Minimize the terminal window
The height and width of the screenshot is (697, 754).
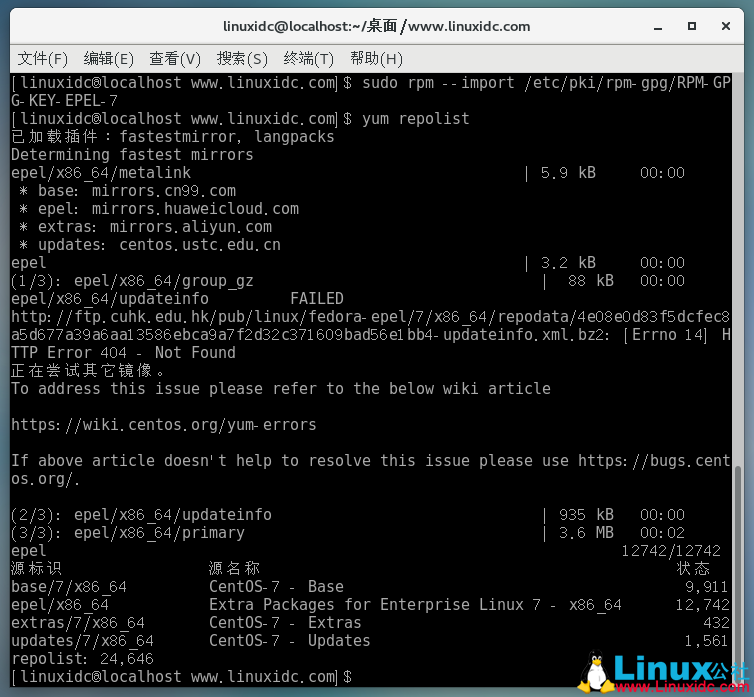pos(658,26)
